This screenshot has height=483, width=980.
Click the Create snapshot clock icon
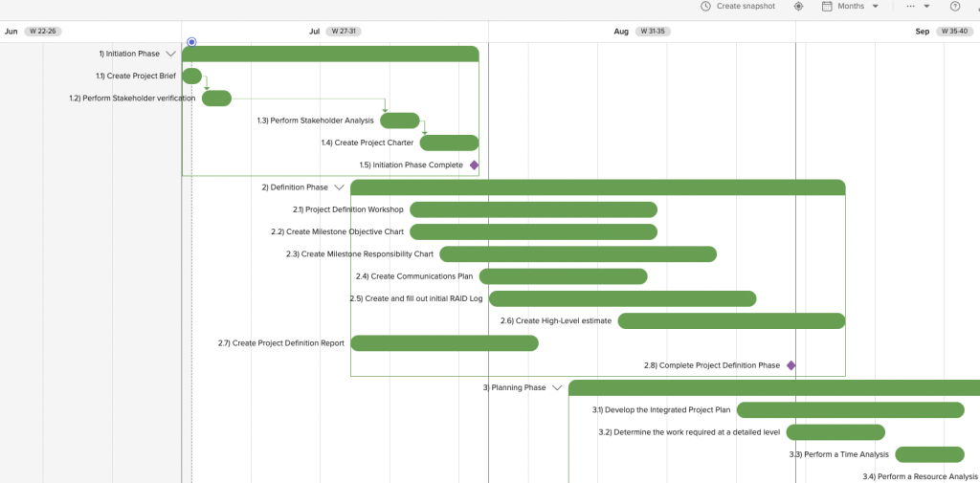pos(705,6)
